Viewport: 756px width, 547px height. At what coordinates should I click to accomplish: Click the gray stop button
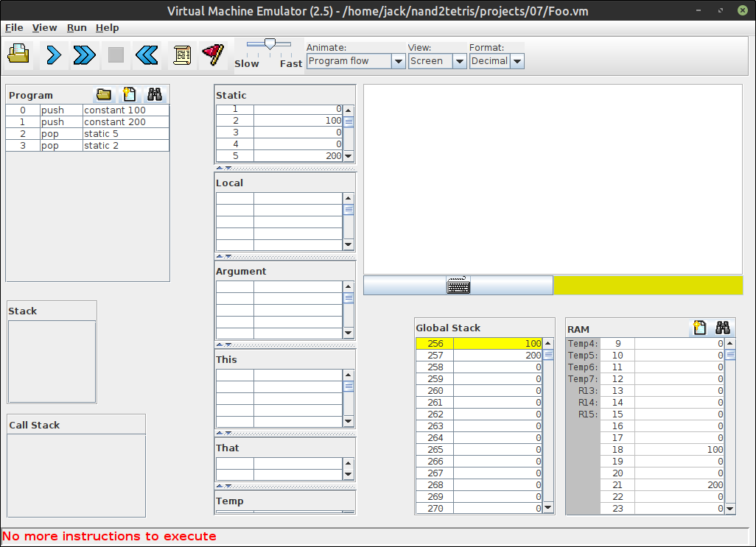click(x=116, y=54)
